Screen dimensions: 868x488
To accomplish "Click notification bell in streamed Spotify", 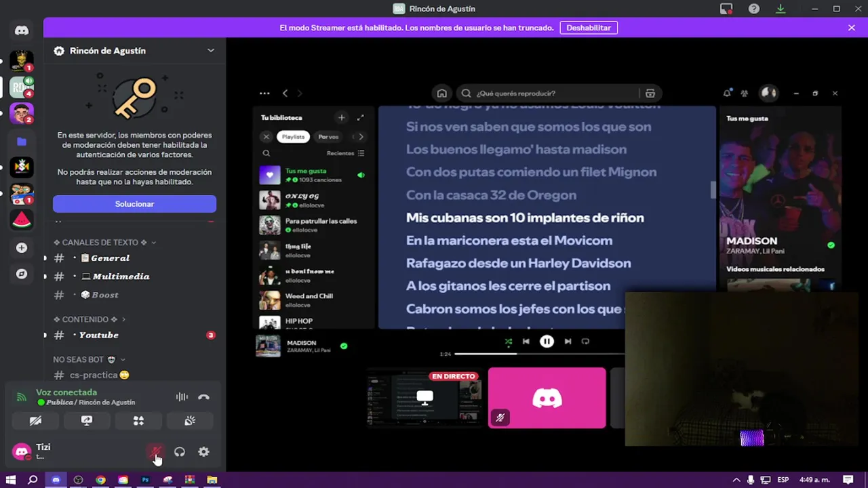I will click(x=727, y=94).
